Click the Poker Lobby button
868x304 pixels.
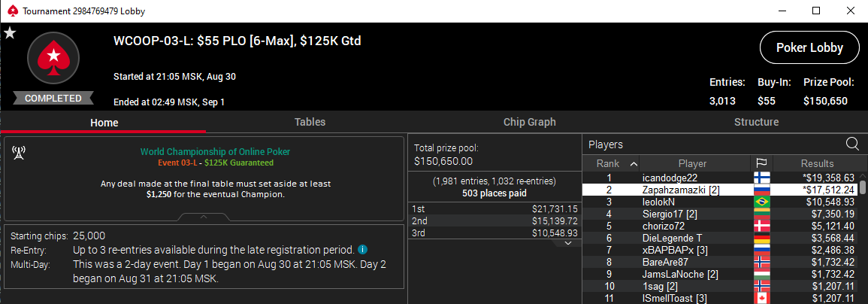809,47
